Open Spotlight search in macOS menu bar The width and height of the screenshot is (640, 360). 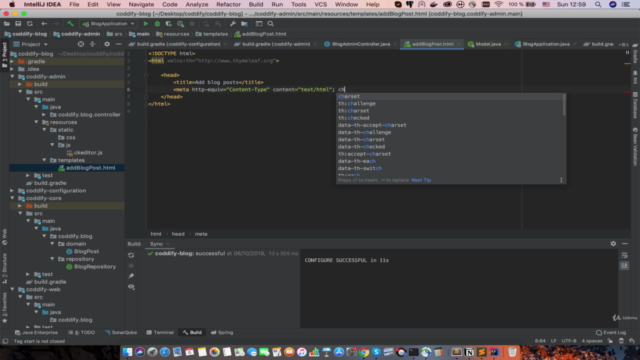598,4
